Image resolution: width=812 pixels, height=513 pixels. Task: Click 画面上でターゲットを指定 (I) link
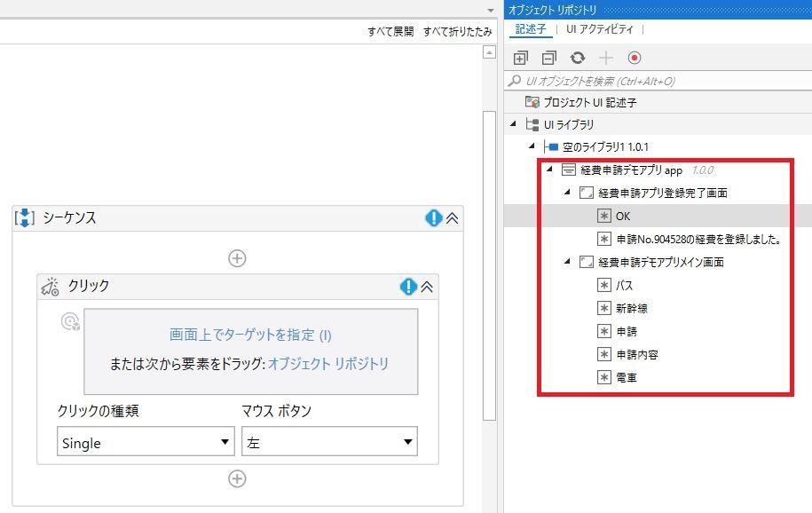[x=250, y=335]
